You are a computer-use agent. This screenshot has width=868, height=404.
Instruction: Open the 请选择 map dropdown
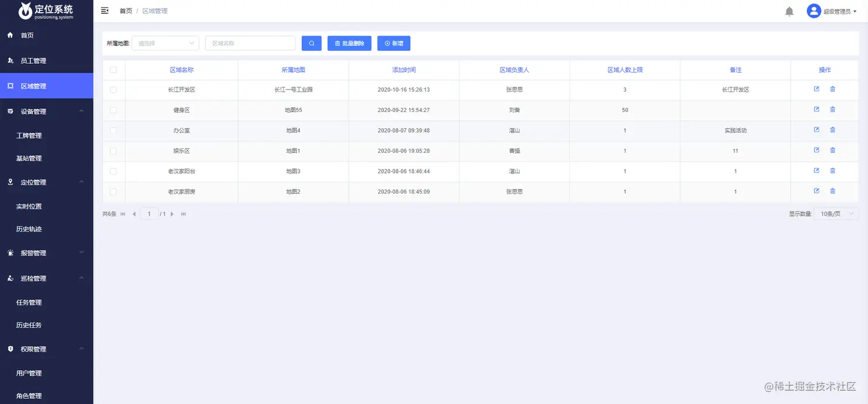click(165, 43)
